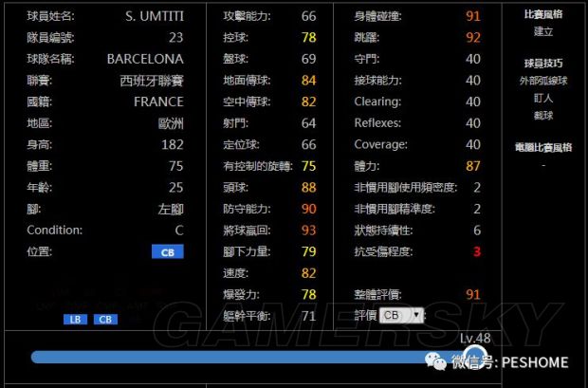Image resolution: width=588 pixels, height=388 pixels.
Task: Click nationality value FRANCE
Action: click(158, 102)
